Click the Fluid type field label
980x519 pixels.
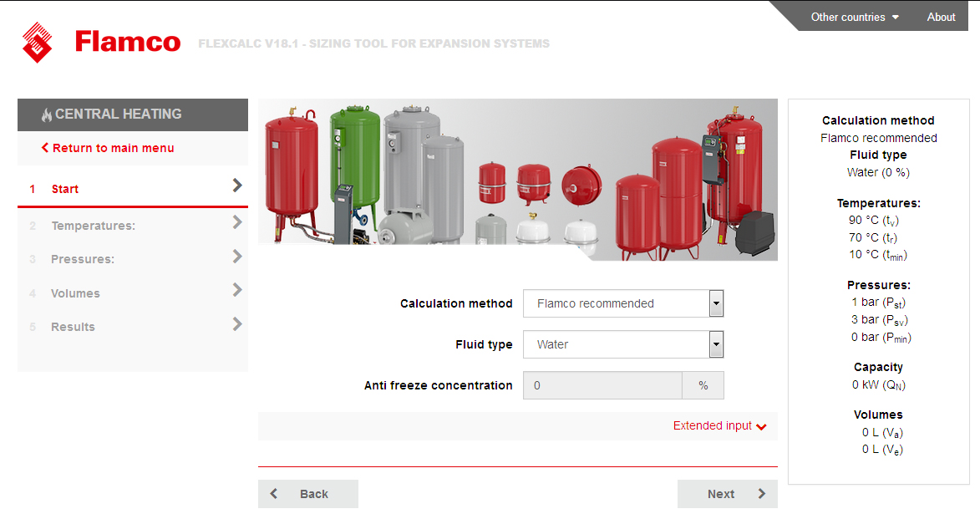pos(484,344)
